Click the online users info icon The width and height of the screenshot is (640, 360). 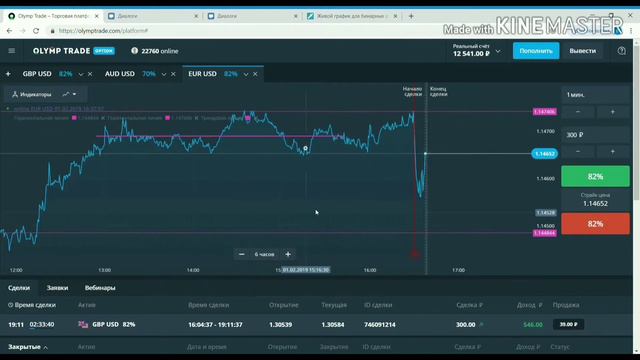pos(134,51)
